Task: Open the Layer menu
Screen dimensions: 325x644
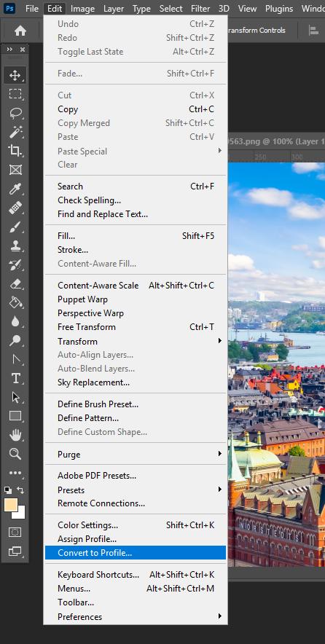Action: point(114,8)
